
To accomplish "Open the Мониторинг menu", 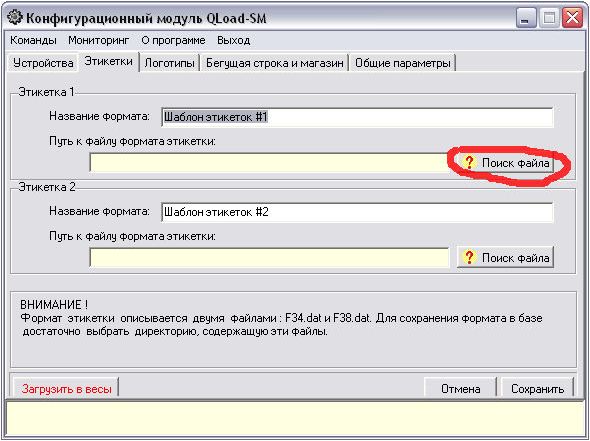I will click(99, 40).
